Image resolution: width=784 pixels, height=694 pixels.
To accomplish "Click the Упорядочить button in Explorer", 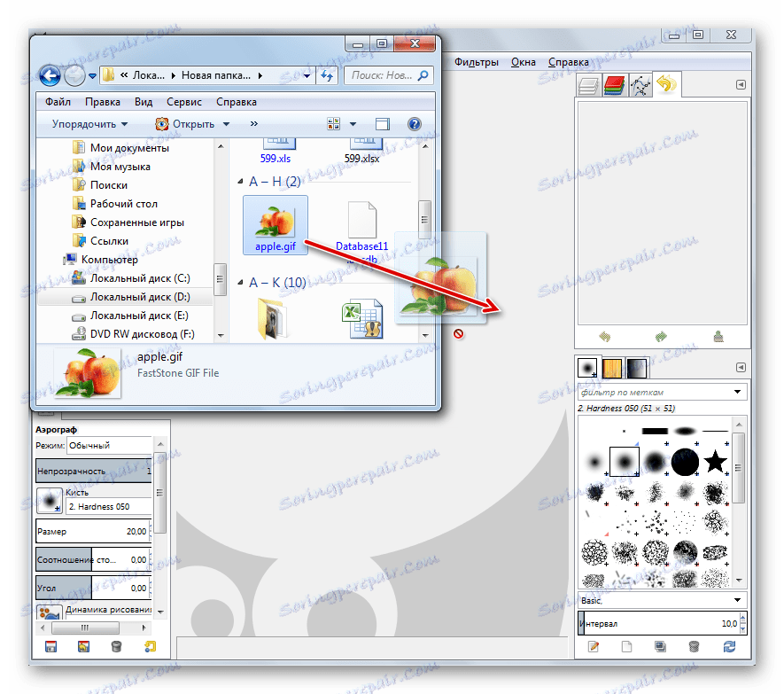I will [89, 123].
